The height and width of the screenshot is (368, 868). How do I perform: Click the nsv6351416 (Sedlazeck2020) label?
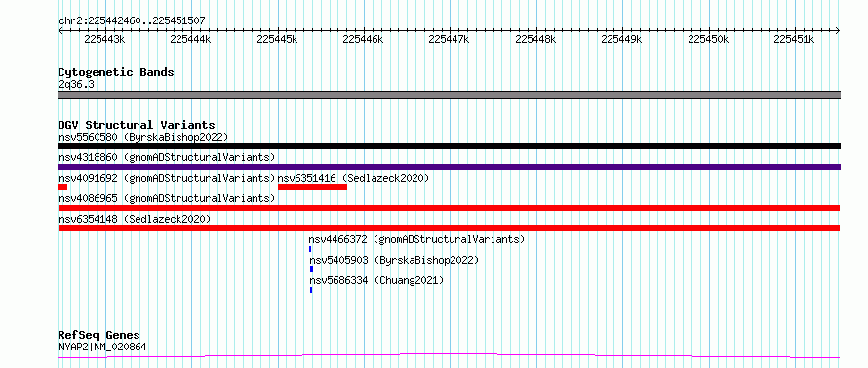(x=353, y=178)
